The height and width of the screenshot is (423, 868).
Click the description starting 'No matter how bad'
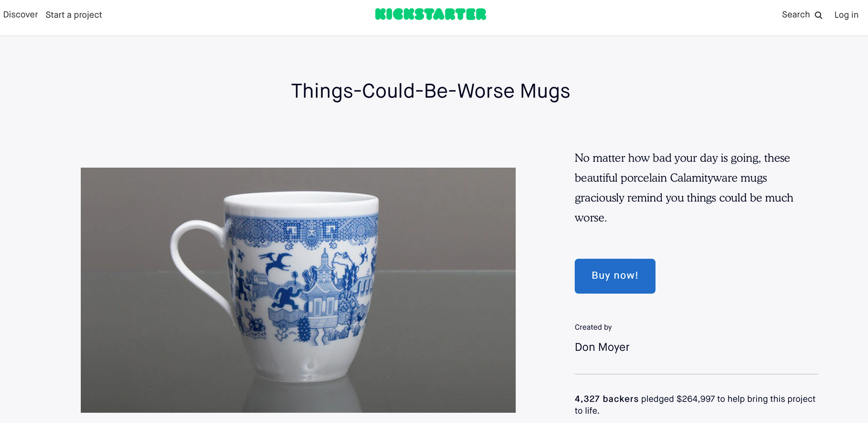[684, 188]
